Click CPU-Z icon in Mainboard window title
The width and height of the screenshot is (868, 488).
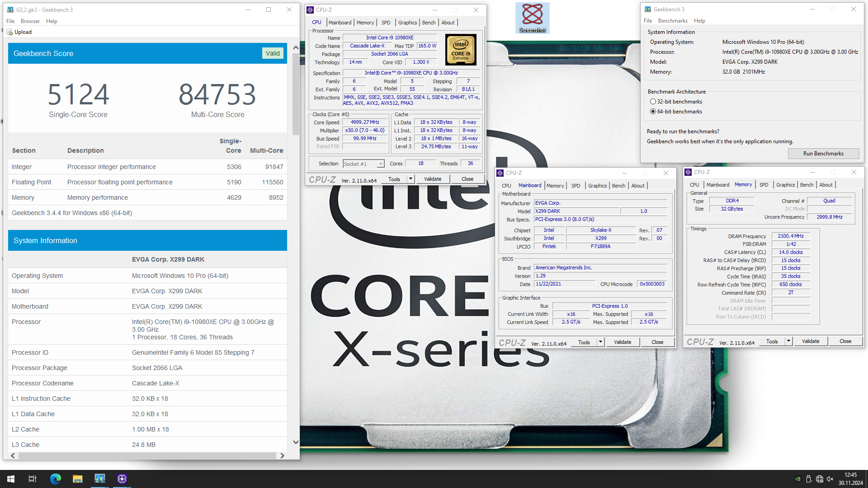point(500,173)
